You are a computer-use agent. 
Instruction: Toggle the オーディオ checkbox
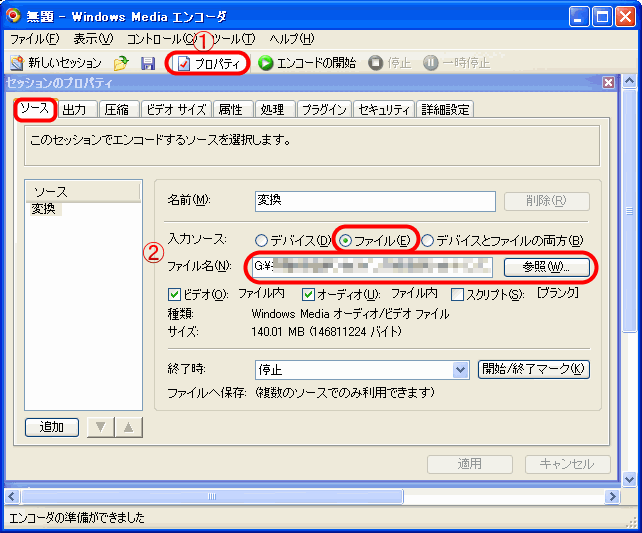(x=309, y=294)
